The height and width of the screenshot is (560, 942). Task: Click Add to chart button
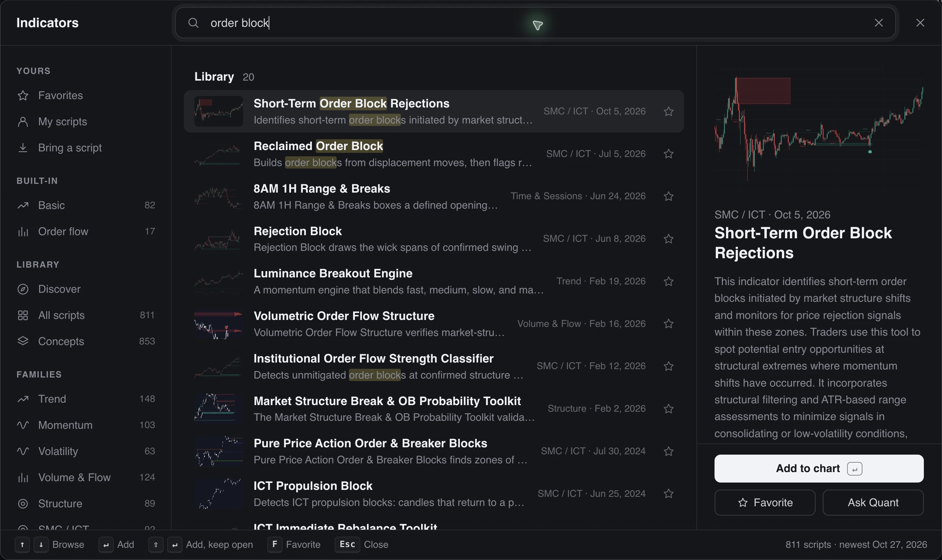(819, 469)
